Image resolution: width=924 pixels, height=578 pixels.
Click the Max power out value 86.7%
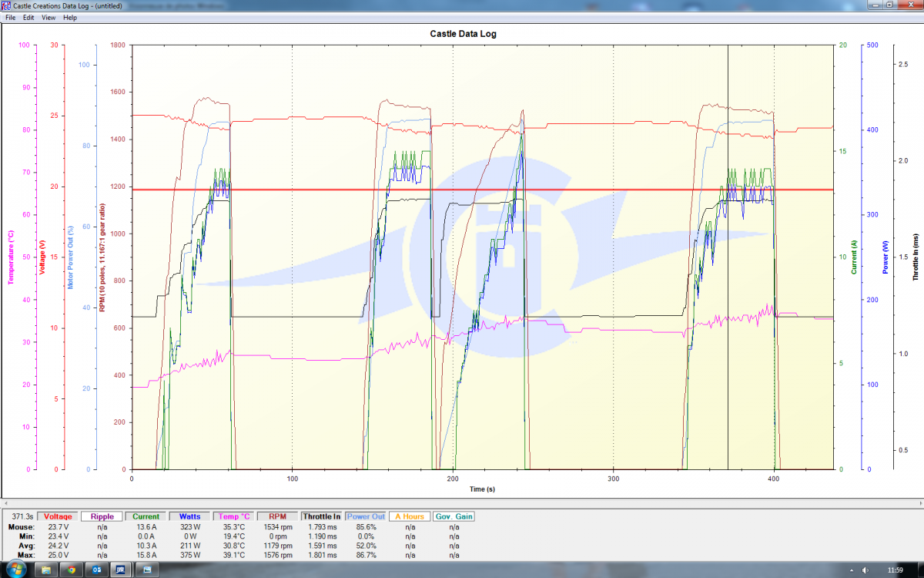[x=365, y=555]
